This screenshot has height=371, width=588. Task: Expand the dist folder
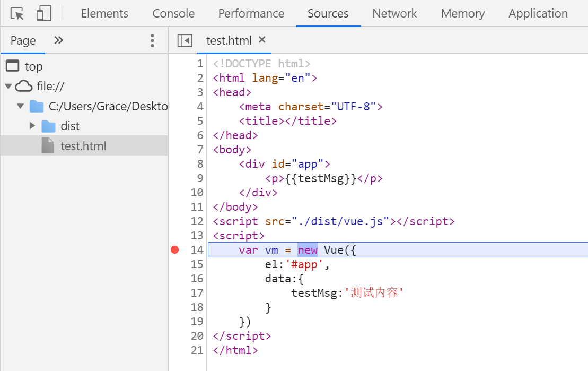(x=32, y=126)
